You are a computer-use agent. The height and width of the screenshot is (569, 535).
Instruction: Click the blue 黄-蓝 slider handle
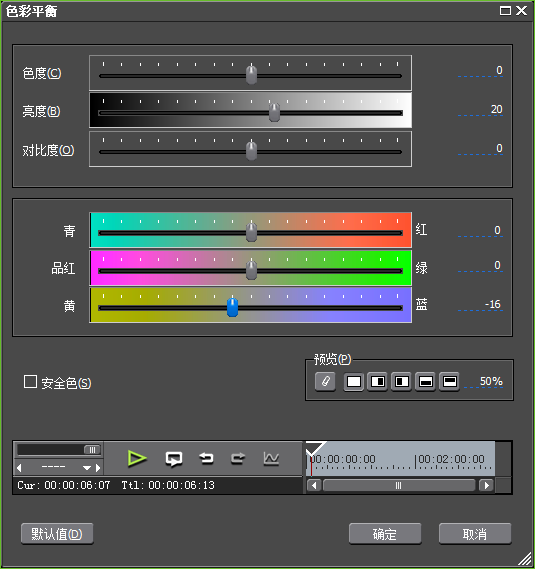coord(232,307)
